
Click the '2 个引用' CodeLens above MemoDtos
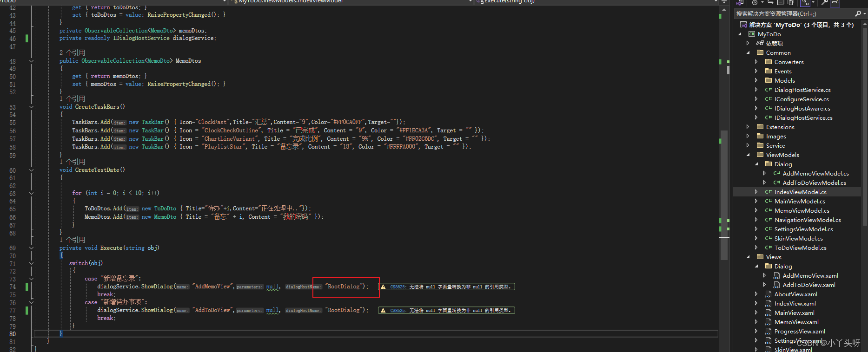72,53
